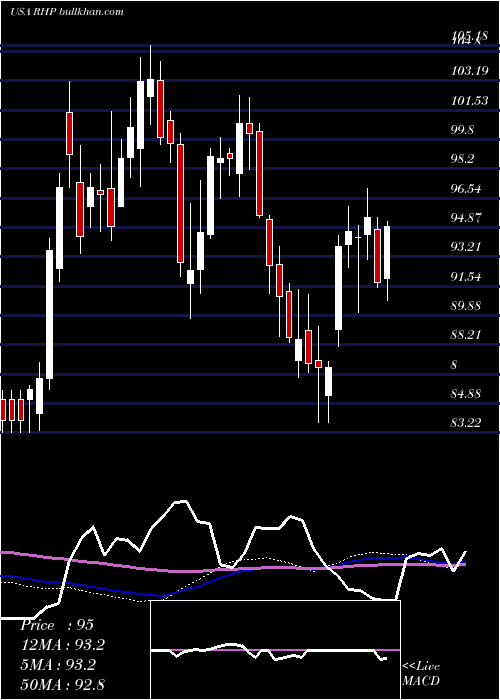Click the 88.21 price axis label
The width and height of the screenshot is (500, 700).
pos(466,335)
